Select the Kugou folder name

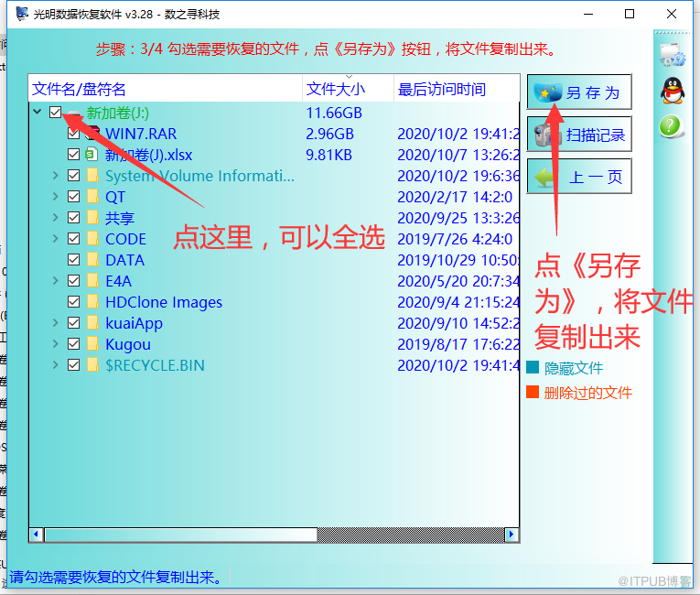pyautogui.click(x=128, y=344)
